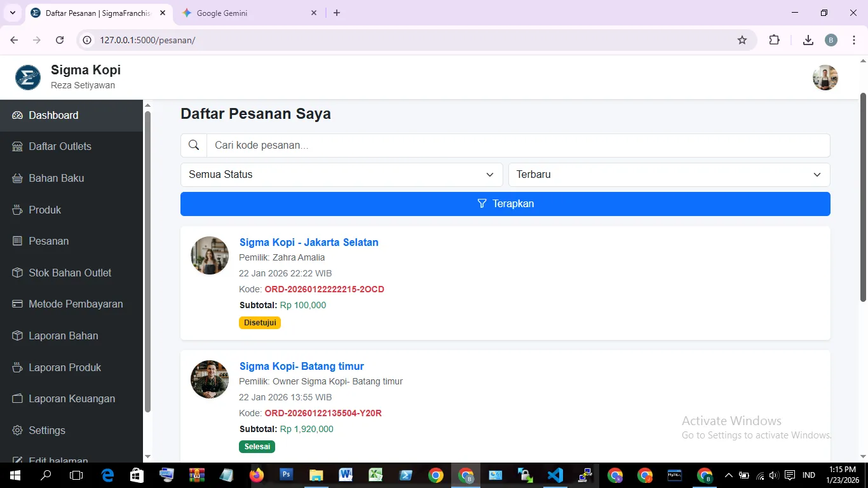
Task: Open Photoshop from the taskbar
Action: 286,475
